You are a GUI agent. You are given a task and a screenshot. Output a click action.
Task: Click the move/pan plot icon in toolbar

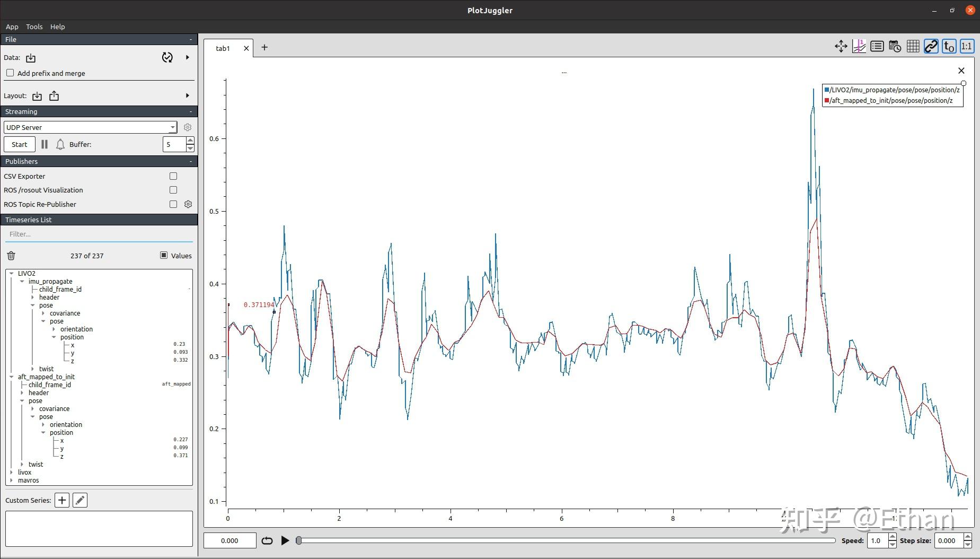point(841,47)
